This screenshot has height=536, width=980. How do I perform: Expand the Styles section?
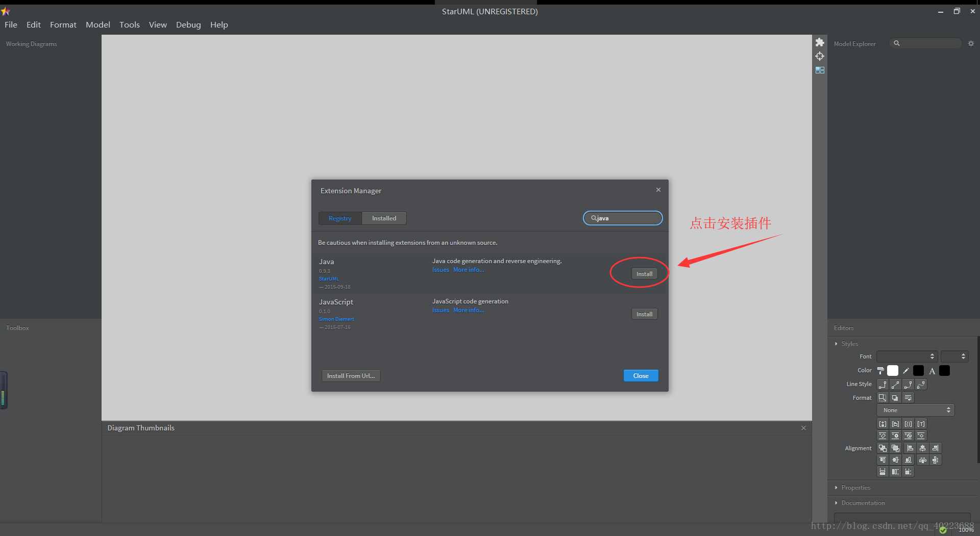tap(847, 344)
